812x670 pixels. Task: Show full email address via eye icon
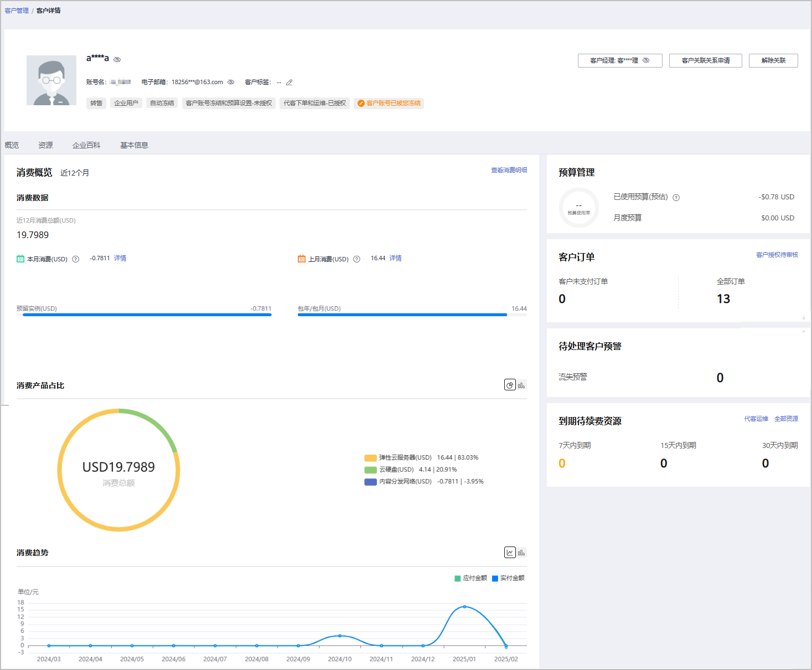[x=231, y=82]
